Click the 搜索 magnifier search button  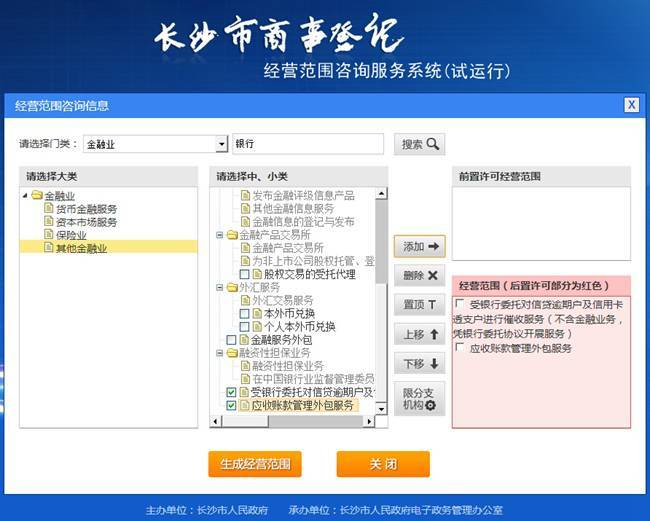tap(419, 144)
